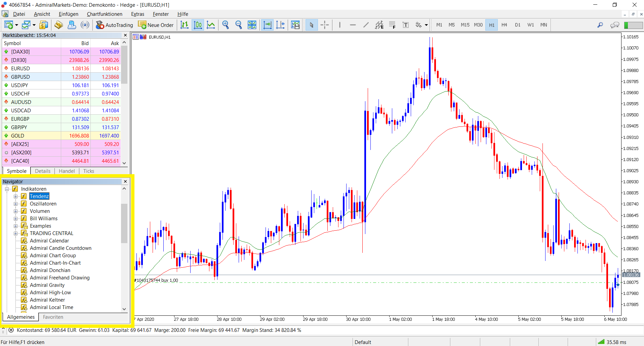Open new chart dropdown arrow
The height and width of the screenshot is (346, 644).
coord(16,25)
